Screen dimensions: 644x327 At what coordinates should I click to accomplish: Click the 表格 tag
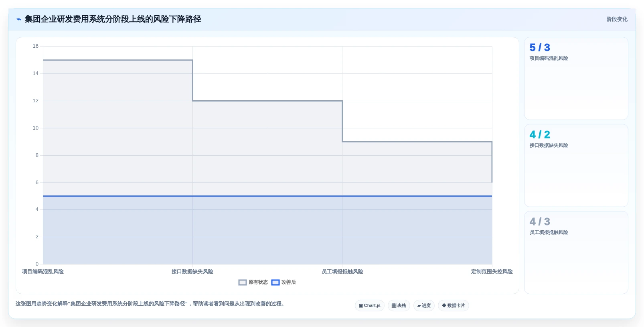point(399,306)
